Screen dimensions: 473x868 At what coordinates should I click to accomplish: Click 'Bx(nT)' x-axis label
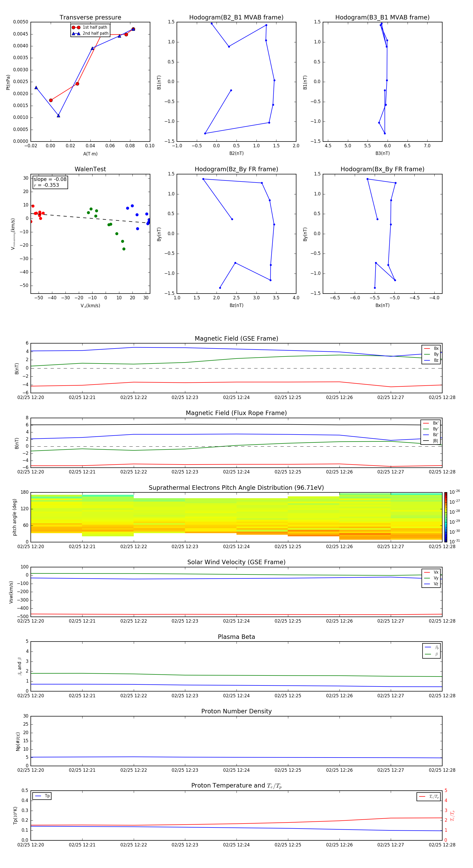pos(382,305)
